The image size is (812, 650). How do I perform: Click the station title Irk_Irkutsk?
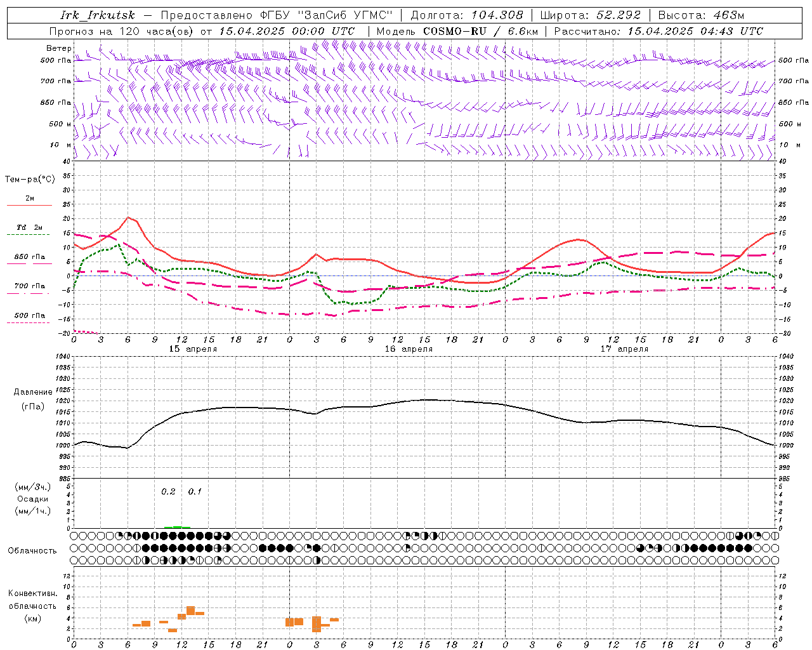pos(98,15)
